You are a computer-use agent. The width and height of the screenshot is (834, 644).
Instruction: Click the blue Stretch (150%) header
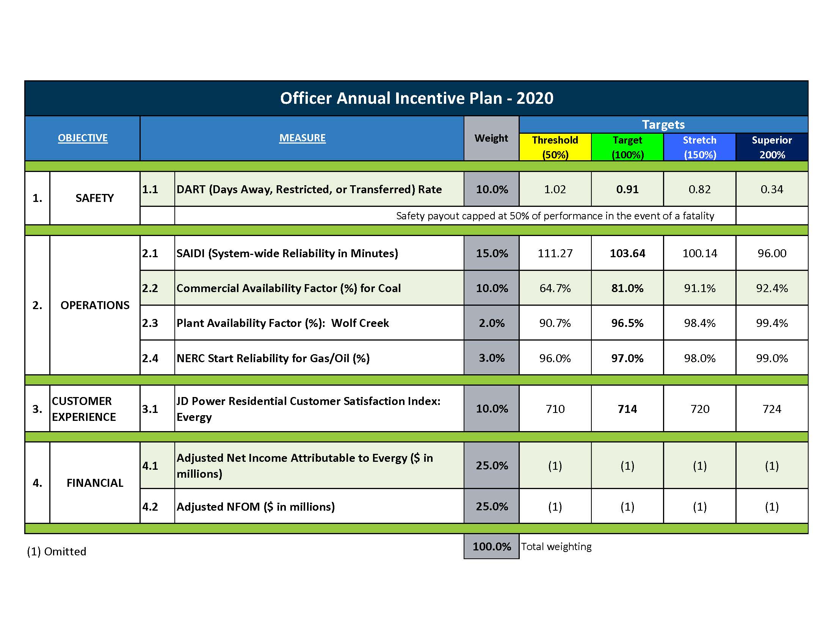pos(699,147)
